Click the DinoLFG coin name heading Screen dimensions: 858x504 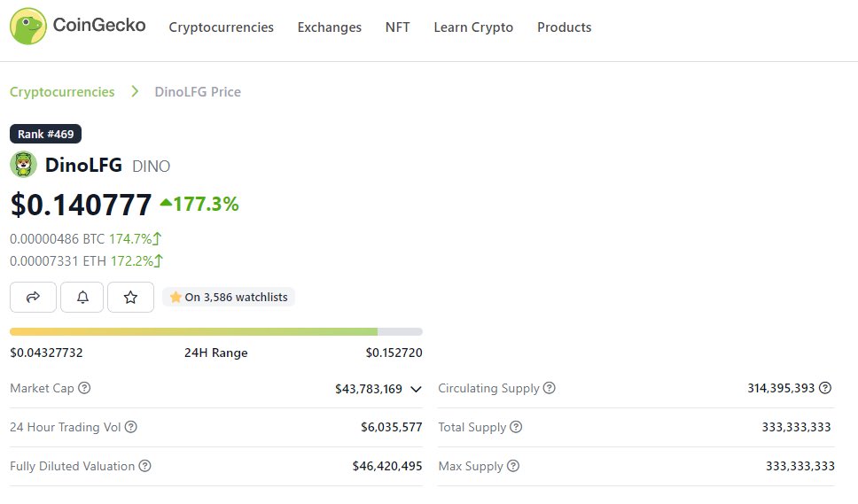click(x=83, y=165)
